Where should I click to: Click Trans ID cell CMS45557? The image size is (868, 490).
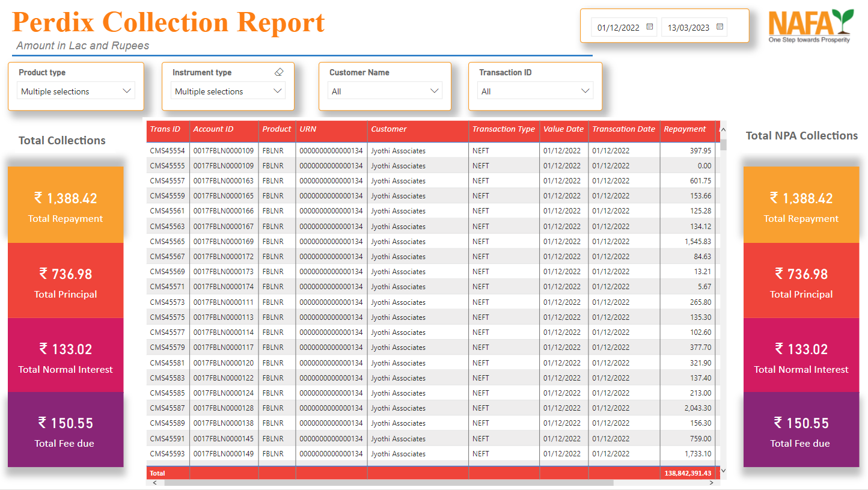coord(168,181)
